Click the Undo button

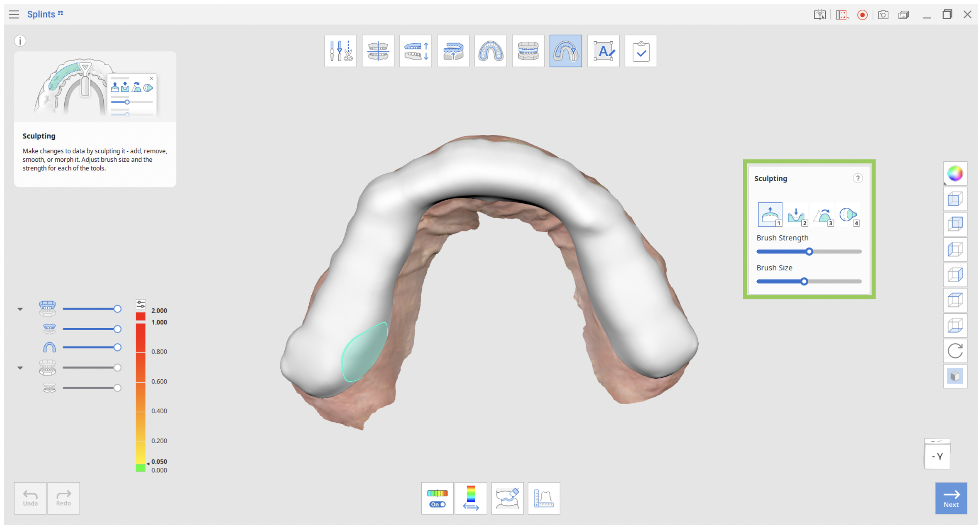coord(30,498)
